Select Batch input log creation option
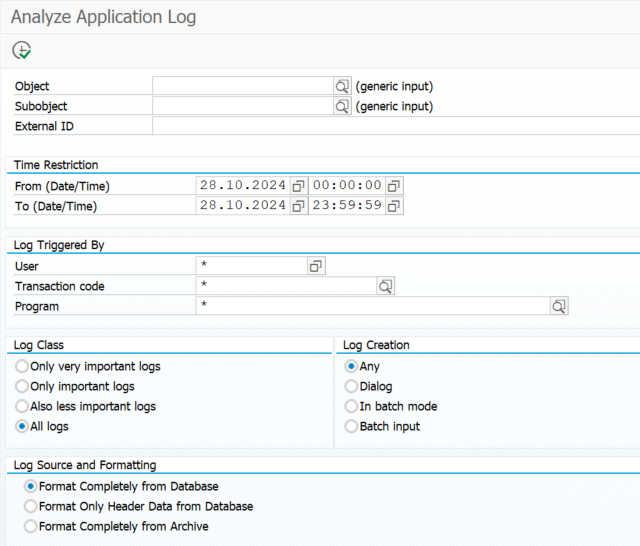The height and width of the screenshot is (546, 640). click(x=351, y=427)
